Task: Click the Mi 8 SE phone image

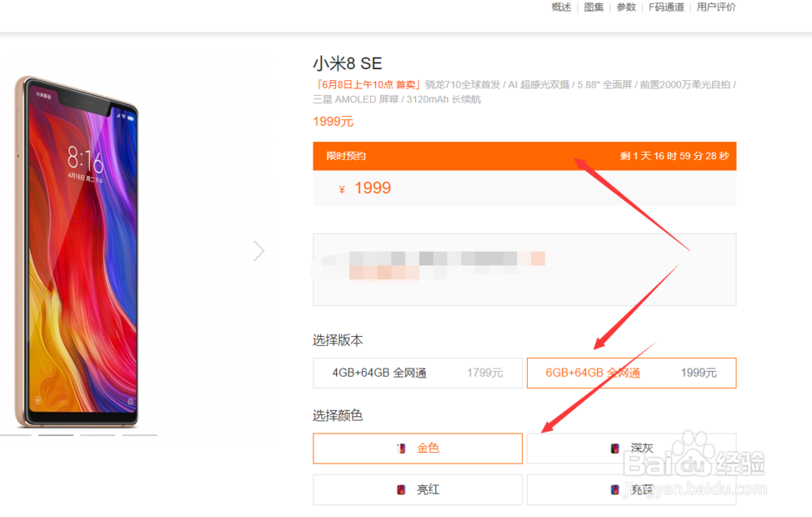Action: pyautogui.click(x=76, y=252)
